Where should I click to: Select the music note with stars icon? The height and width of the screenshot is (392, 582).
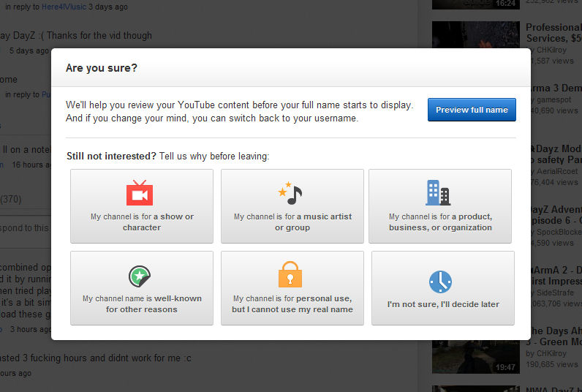pyautogui.click(x=290, y=193)
